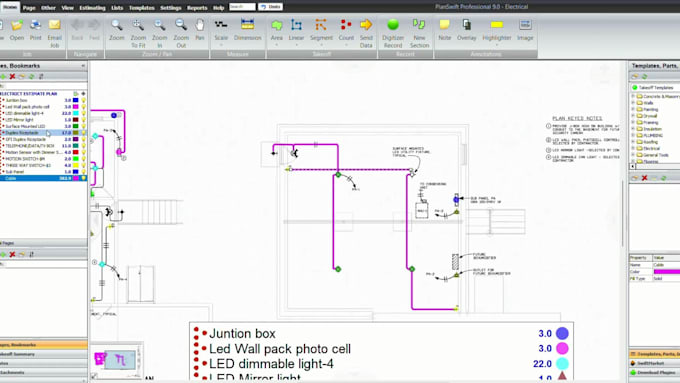Expand the Concrete & Masonry template folder
The height and width of the screenshot is (383, 680).
click(x=633, y=96)
